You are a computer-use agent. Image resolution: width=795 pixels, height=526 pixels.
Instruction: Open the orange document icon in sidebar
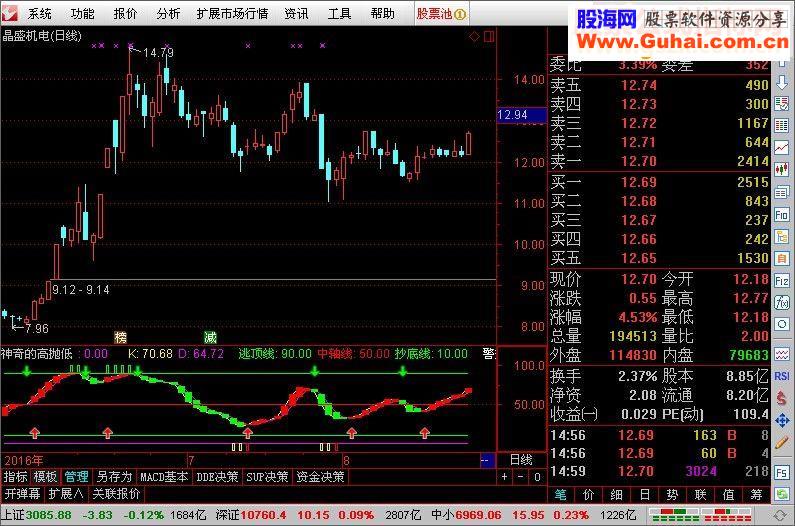click(x=782, y=258)
